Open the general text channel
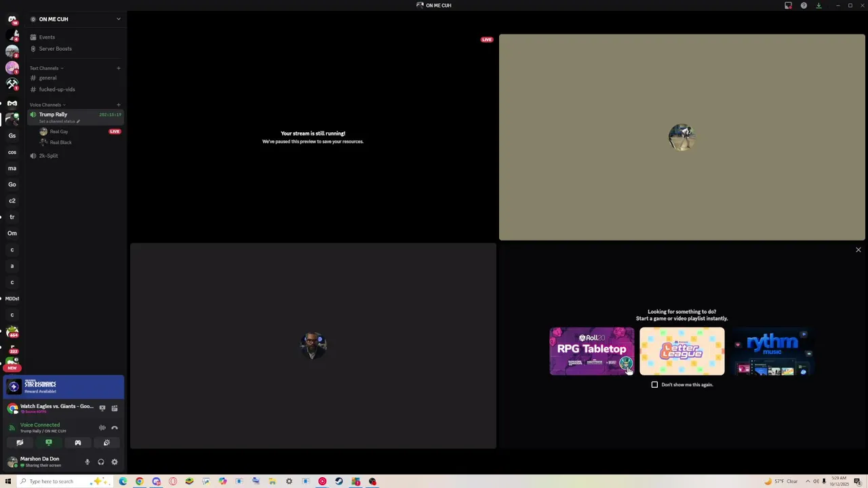The image size is (868, 488). pos(47,78)
